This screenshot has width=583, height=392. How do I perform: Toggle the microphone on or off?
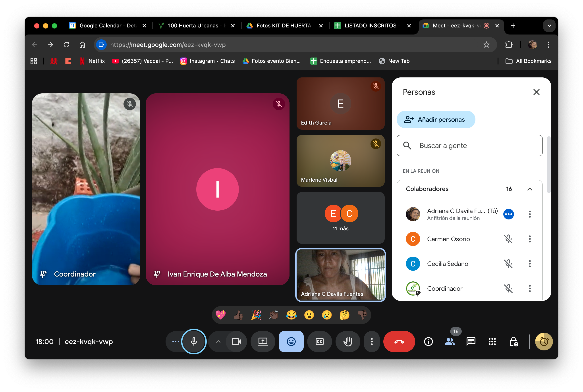point(194,342)
